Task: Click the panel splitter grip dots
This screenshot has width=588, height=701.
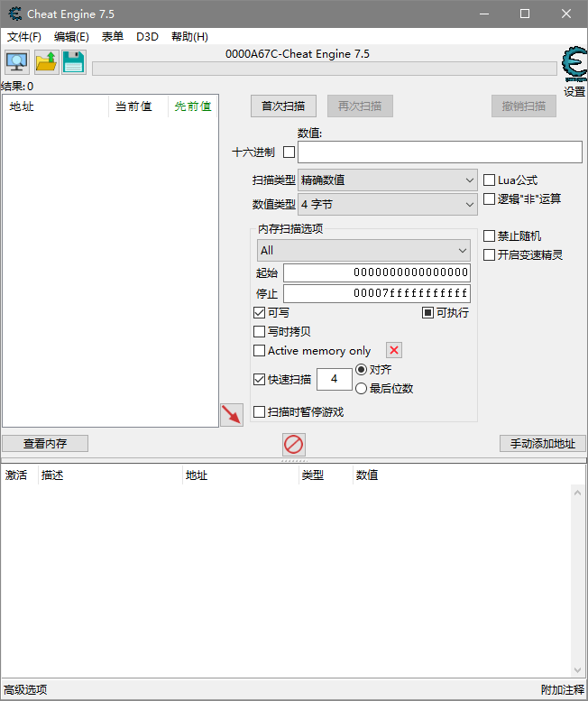Action: click(x=294, y=460)
